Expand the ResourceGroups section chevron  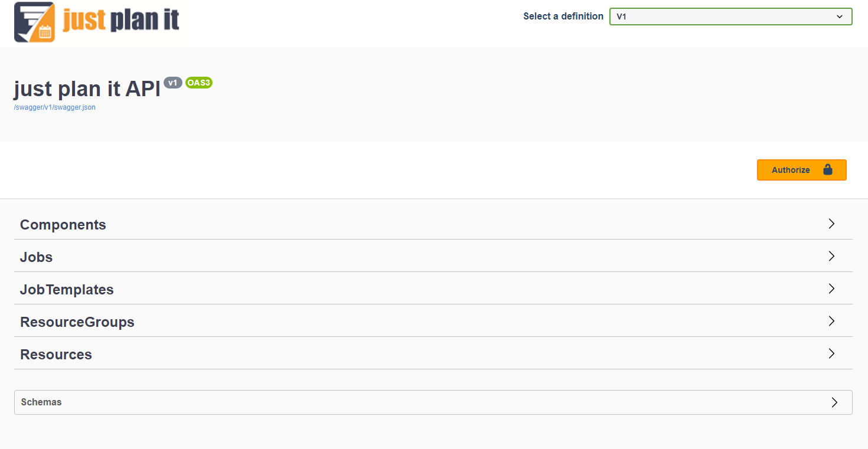pyautogui.click(x=831, y=321)
